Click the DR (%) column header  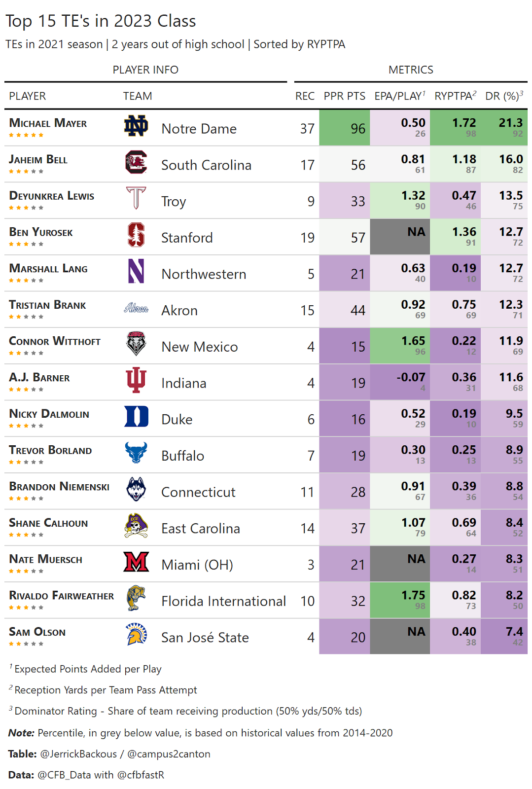503,96
